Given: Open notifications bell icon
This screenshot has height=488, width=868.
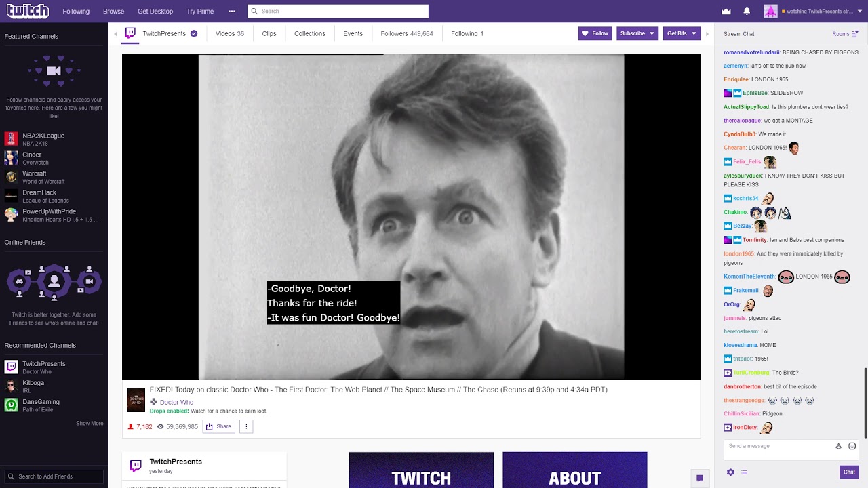Looking at the screenshot, I should coord(747,12).
